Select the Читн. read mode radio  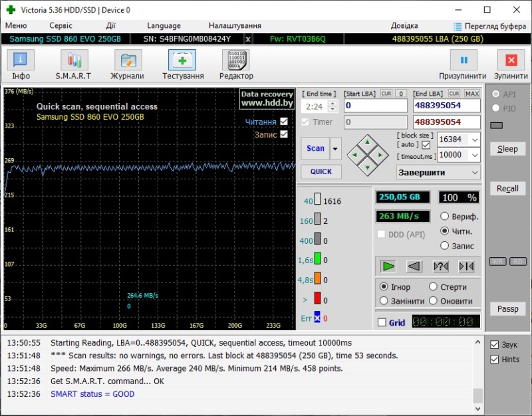444,231
